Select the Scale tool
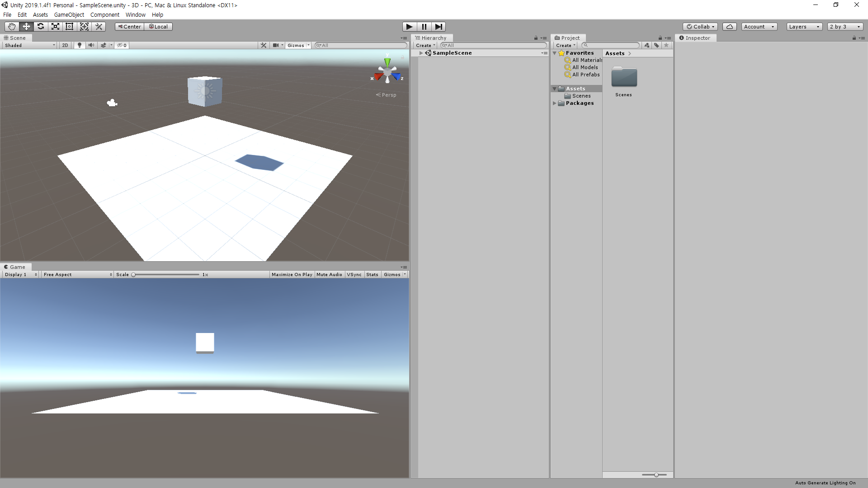Screen dimensions: 868x488 click(55, 27)
